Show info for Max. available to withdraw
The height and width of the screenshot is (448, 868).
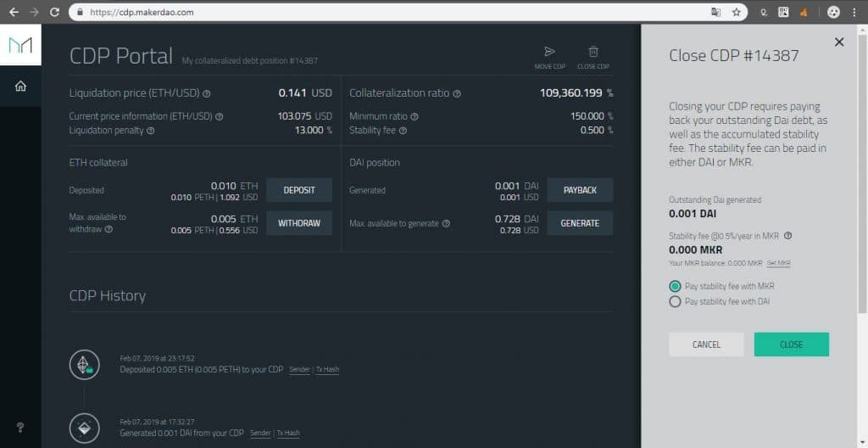(x=109, y=229)
